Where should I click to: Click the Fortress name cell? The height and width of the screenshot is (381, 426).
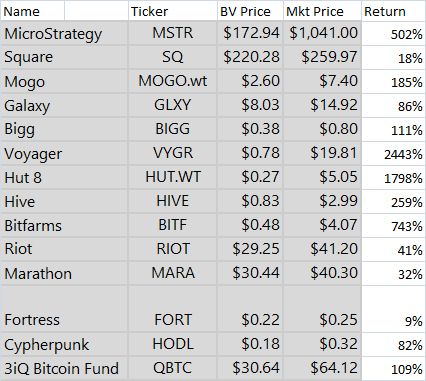(x=64, y=309)
